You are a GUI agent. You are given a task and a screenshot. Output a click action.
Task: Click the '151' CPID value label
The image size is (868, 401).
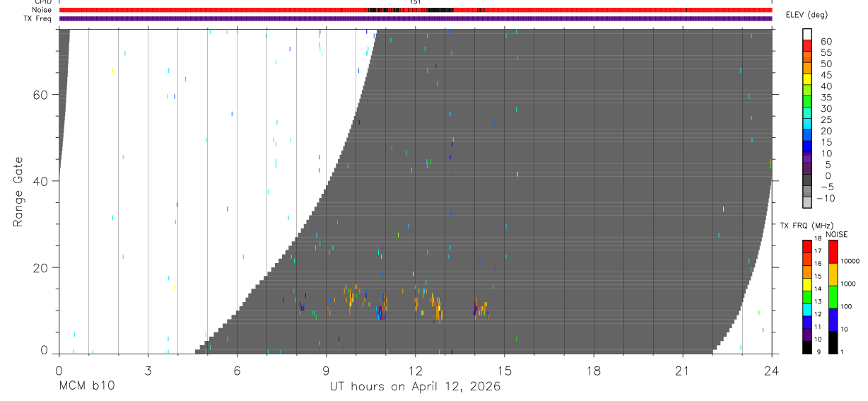416,2
